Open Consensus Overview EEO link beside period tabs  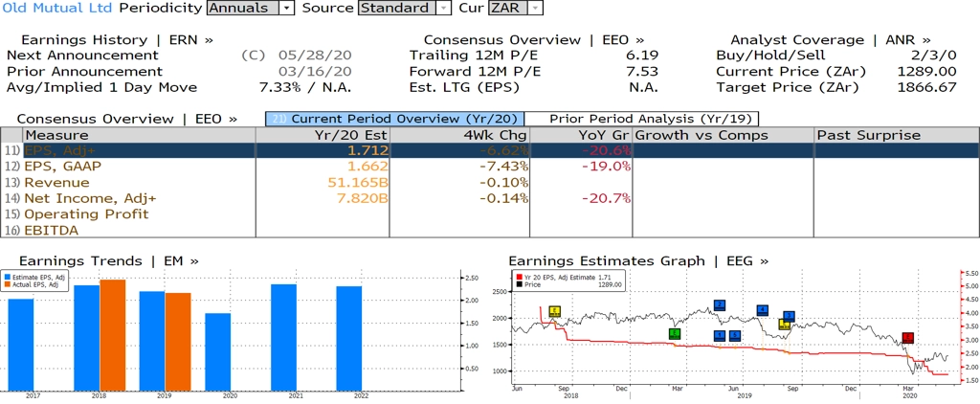127,119
